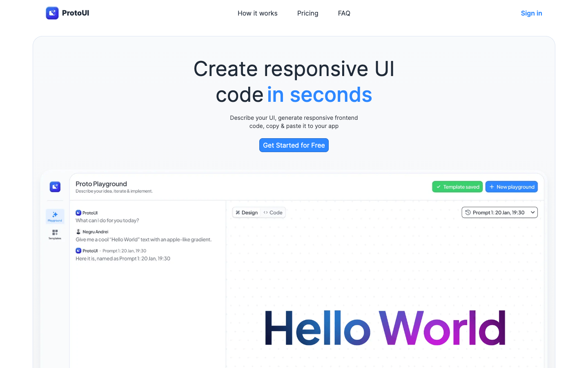Click the 'Prompt 1: 20 Jan, 19:30' chat timestamp

pos(124,251)
